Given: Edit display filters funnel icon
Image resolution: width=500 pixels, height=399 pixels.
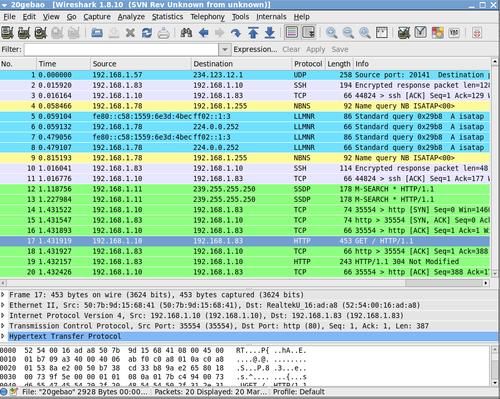Looking at the screenshot, I should [421, 33].
